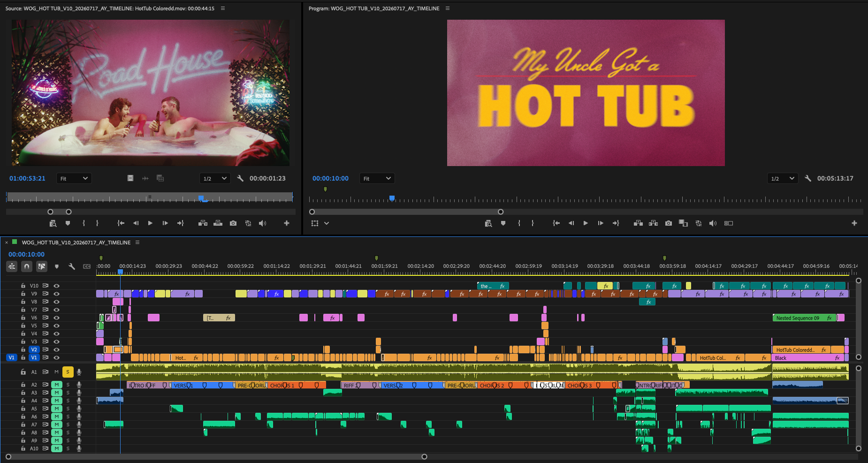Mark In point in the Program monitor
868x463 pixels.
[519, 223]
